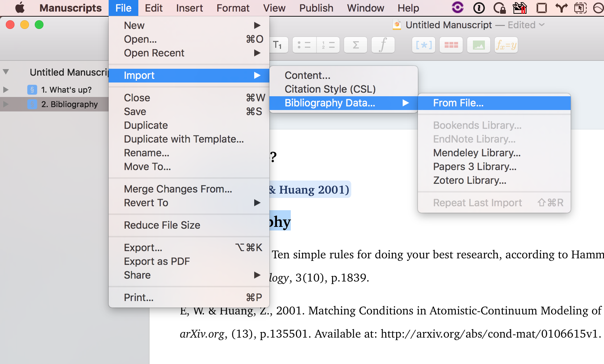
Task: Open the Publish menu
Action: (316, 8)
